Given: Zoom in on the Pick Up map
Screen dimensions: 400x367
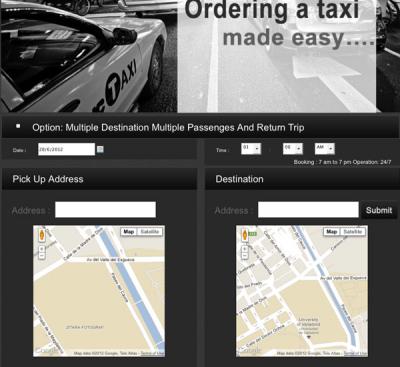Looking at the screenshot, I should coord(42,249).
